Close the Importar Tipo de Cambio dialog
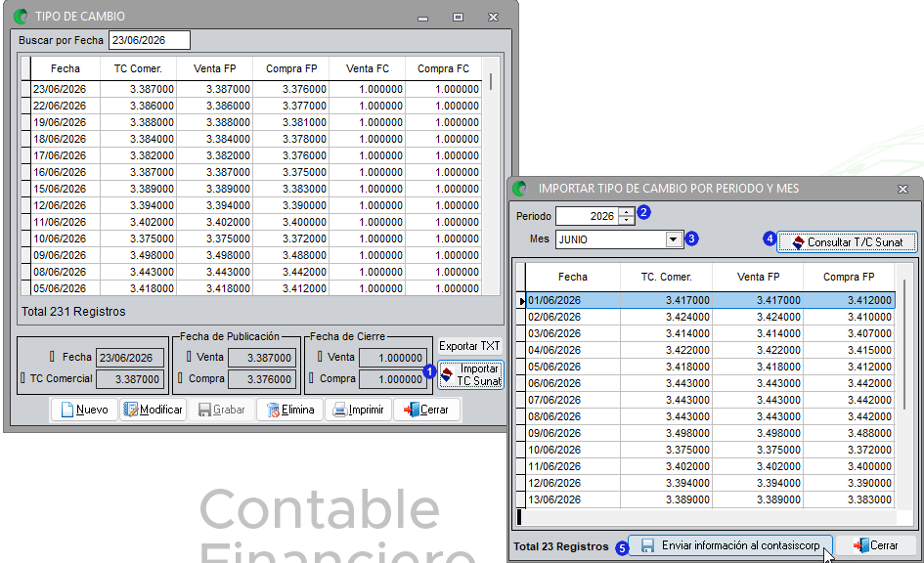The height and width of the screenshot is (563, 924). pos(902,189)
